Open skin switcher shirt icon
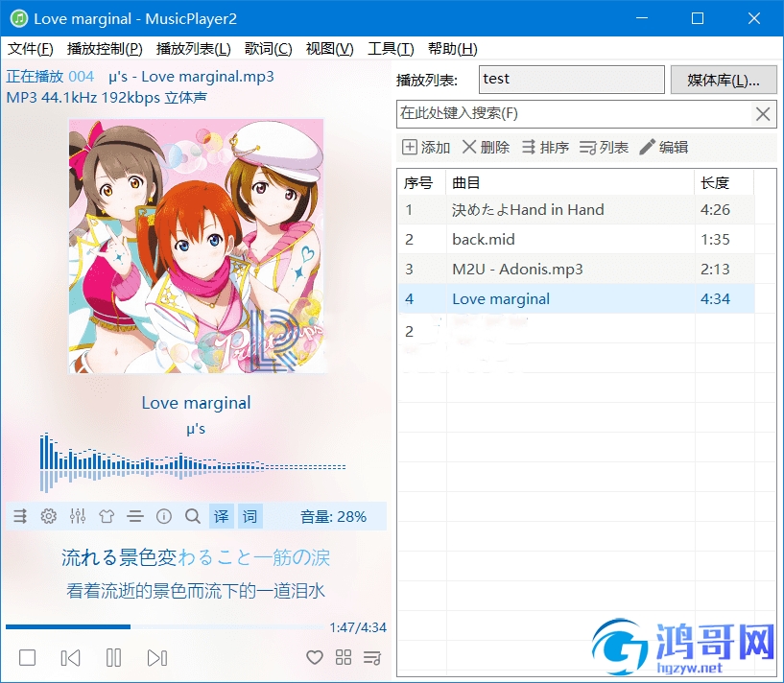The image size is (784, 683). coord(106,516)
